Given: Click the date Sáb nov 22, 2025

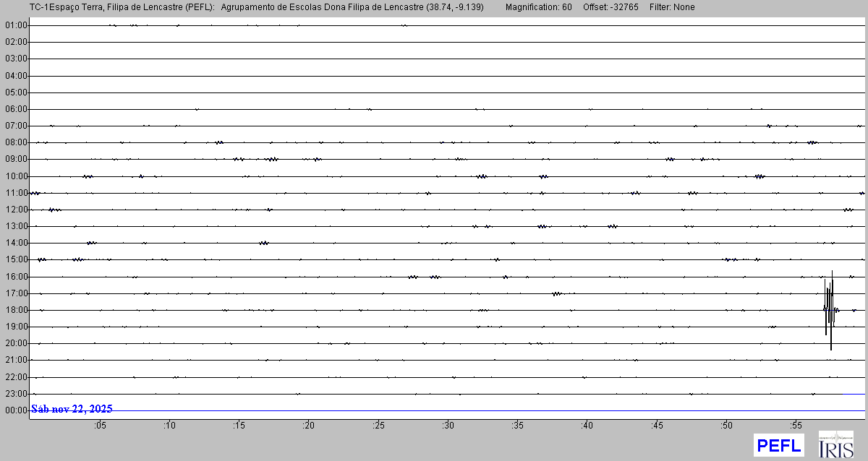Looking at the screenshot, I should [72, 409].
